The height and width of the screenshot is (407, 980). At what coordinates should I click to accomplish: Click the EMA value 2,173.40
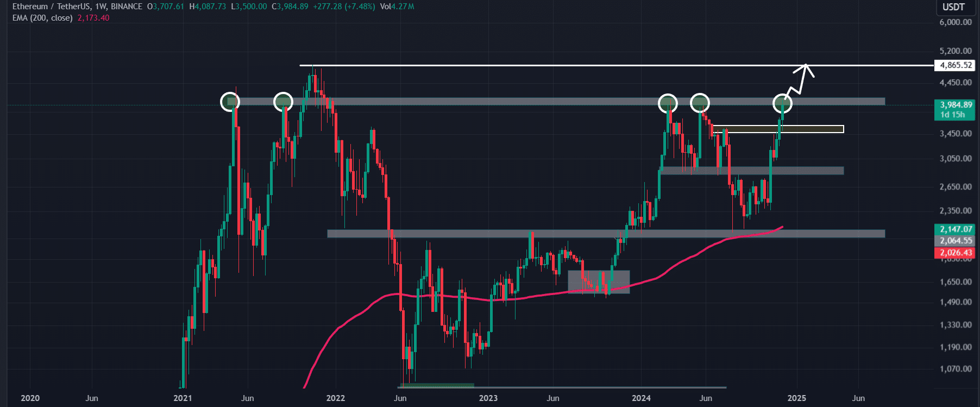(93, 18)
